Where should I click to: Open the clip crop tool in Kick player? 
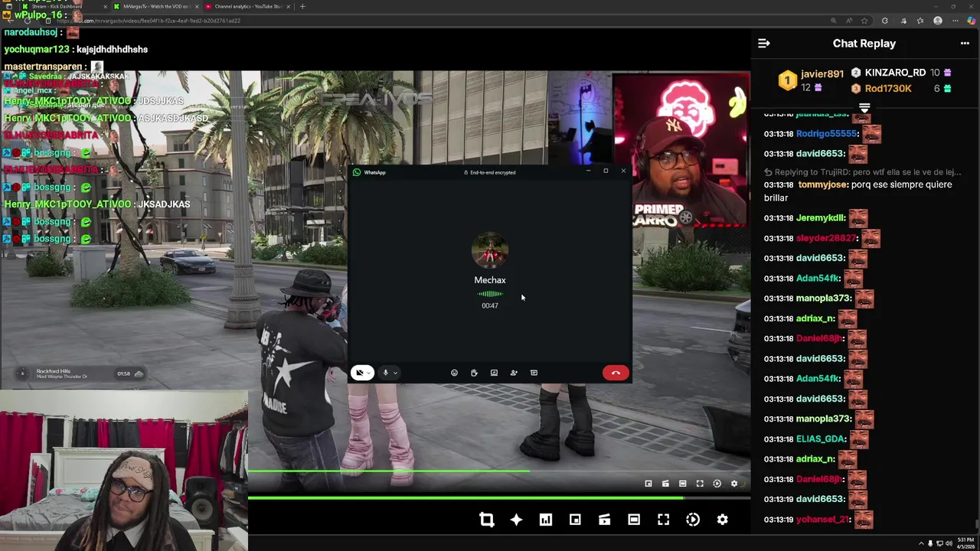(487, 520)
